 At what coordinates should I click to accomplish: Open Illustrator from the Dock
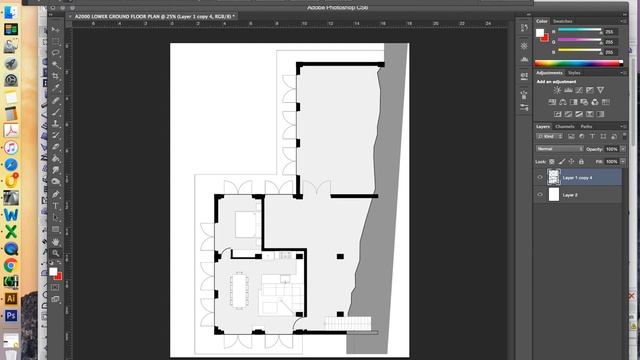[x=11, y=298]
